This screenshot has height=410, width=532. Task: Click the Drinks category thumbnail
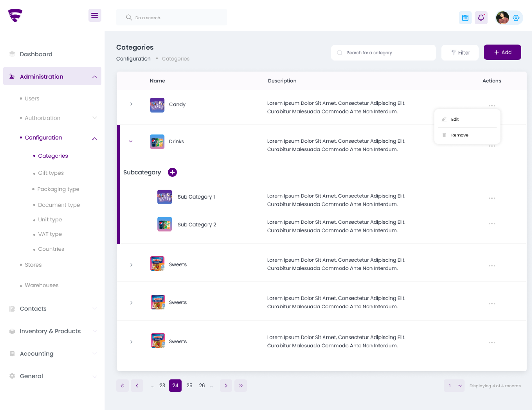click(x=157, y=142)
